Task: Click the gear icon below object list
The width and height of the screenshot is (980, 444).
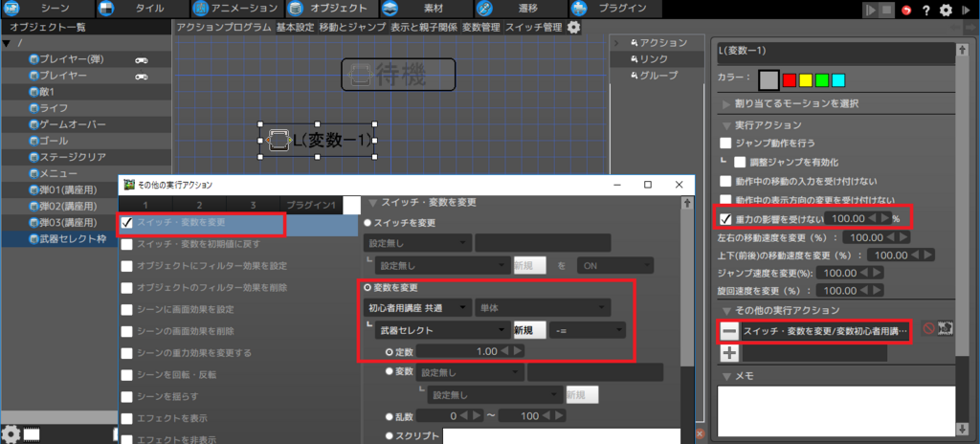Action: [10, 433]
